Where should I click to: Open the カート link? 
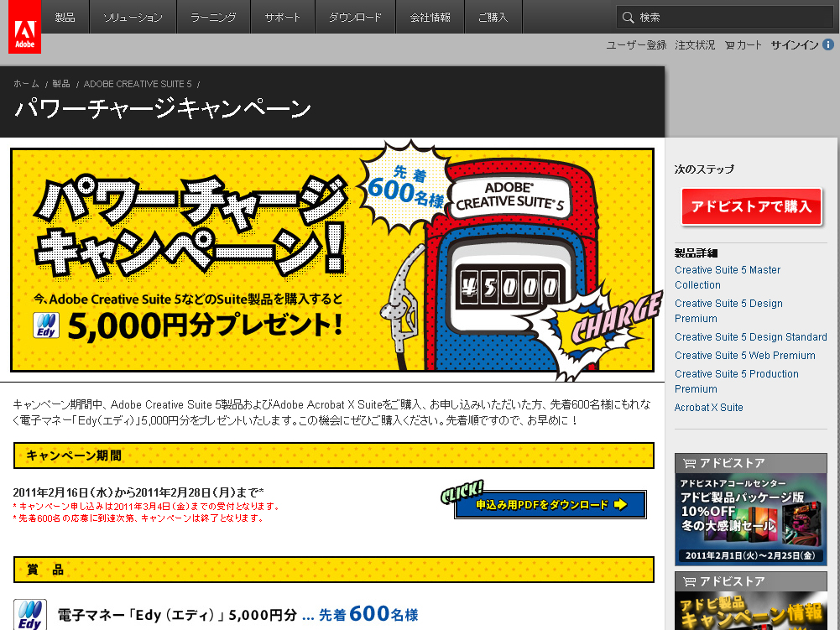click(749, 45)
